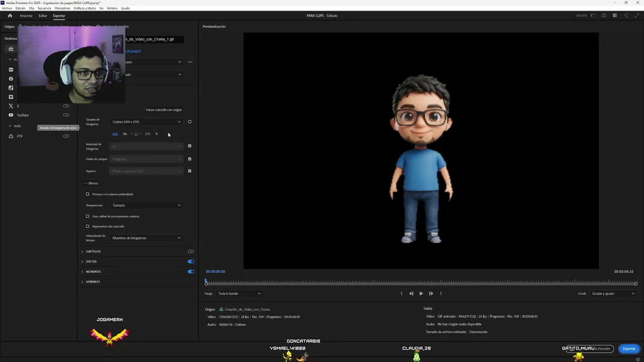Viewport: 644px width, 362px height.
Task: Open preset options three-dot menu
Action: (x=190, y=62)
